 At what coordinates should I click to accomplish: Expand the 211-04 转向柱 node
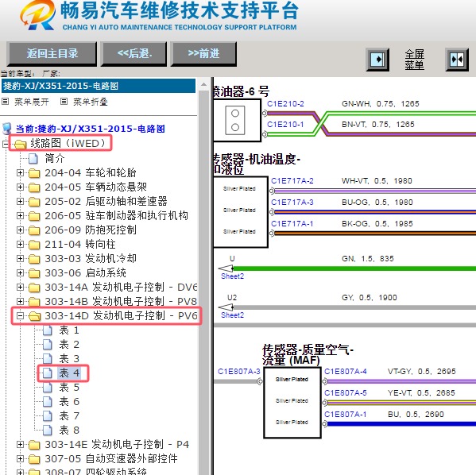coord(20,244)
